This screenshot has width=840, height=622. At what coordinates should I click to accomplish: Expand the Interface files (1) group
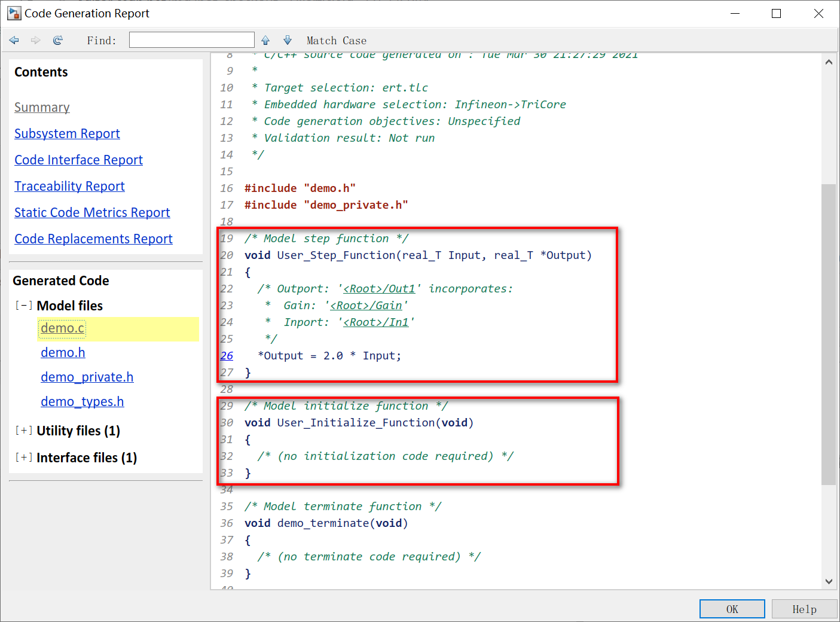coord(24,458)
